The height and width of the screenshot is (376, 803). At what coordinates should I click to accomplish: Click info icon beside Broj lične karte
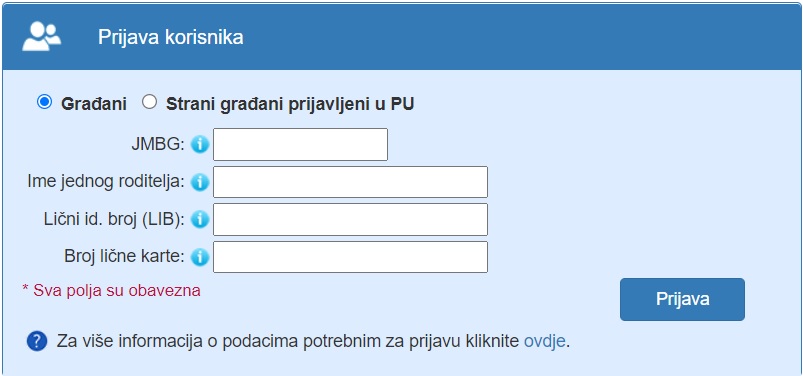(200, 257)
